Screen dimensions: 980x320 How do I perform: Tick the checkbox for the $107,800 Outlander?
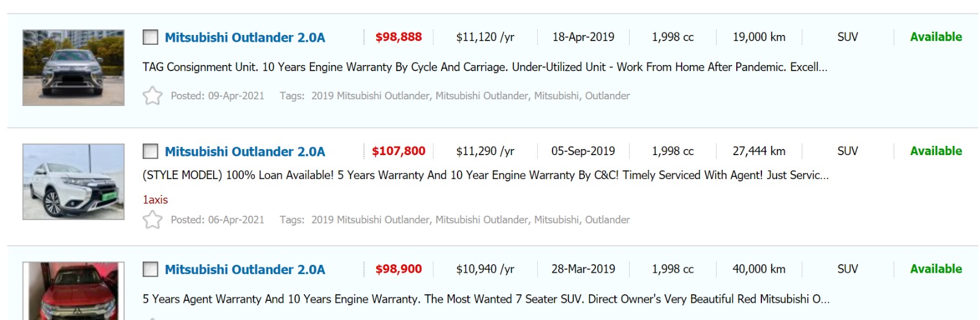pyautogui.click(x=150, y=151)
